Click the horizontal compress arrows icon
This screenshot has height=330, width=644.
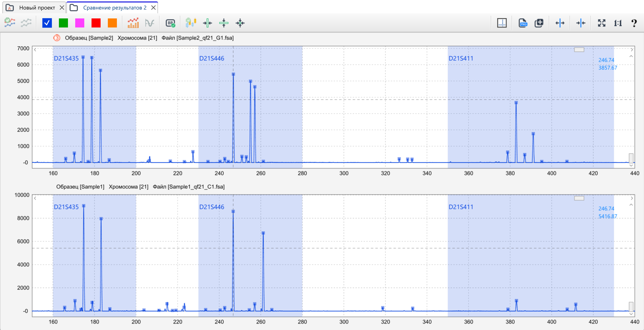[581, 23]
